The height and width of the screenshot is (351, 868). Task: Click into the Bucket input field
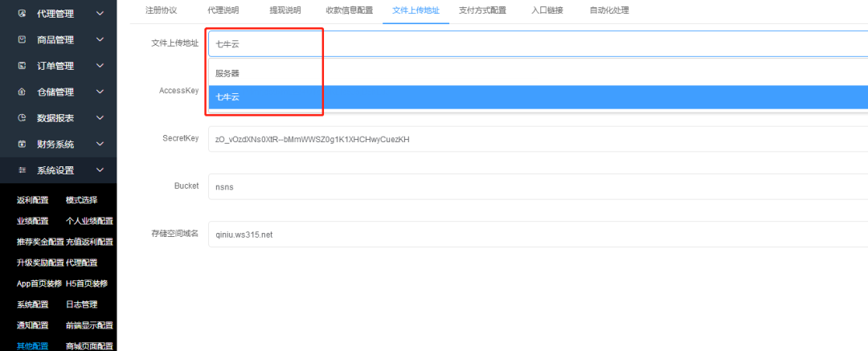(x=538, y=186)
